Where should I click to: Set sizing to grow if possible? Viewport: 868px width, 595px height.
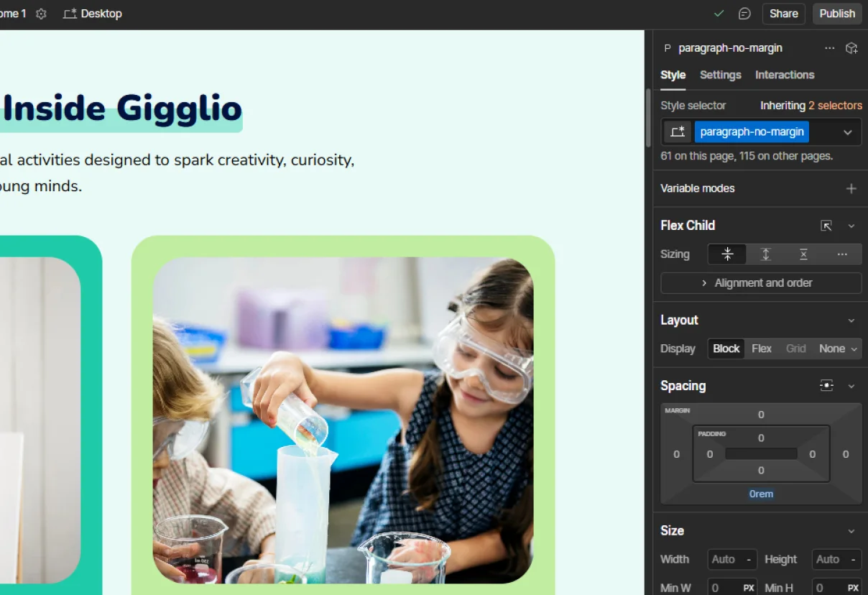click(x=766, y=254)
